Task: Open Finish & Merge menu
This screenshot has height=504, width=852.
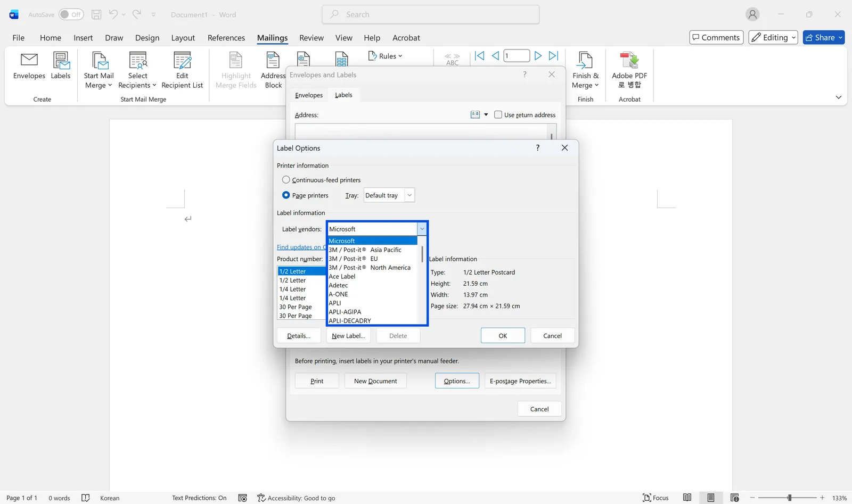Action: click(x=585, y=70)
